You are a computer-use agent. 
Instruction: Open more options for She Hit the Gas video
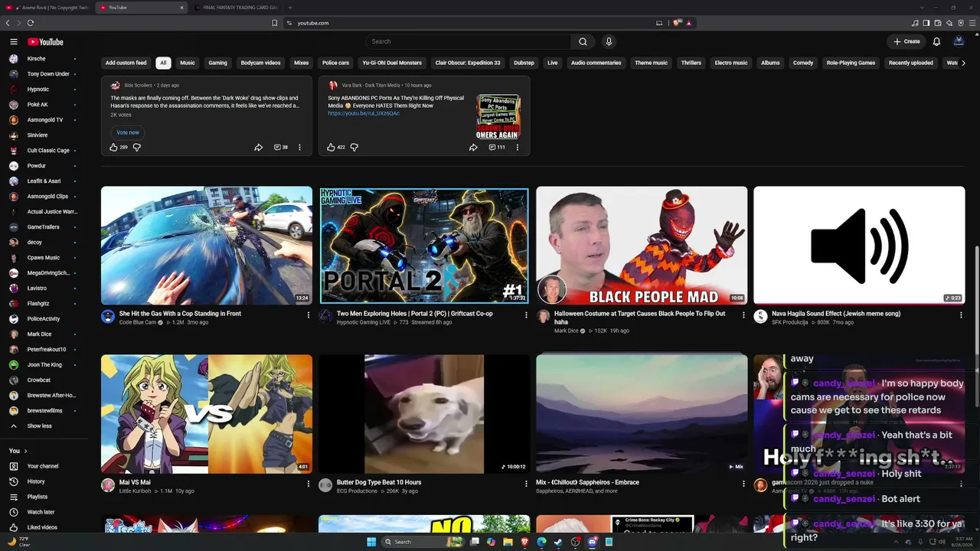(x=309, y=315)
